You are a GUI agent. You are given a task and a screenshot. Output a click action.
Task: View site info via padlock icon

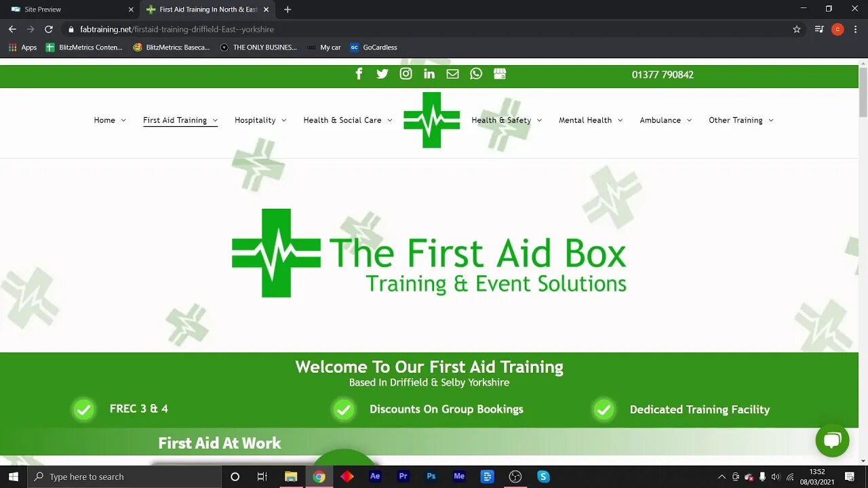click(x=71, y=29)
